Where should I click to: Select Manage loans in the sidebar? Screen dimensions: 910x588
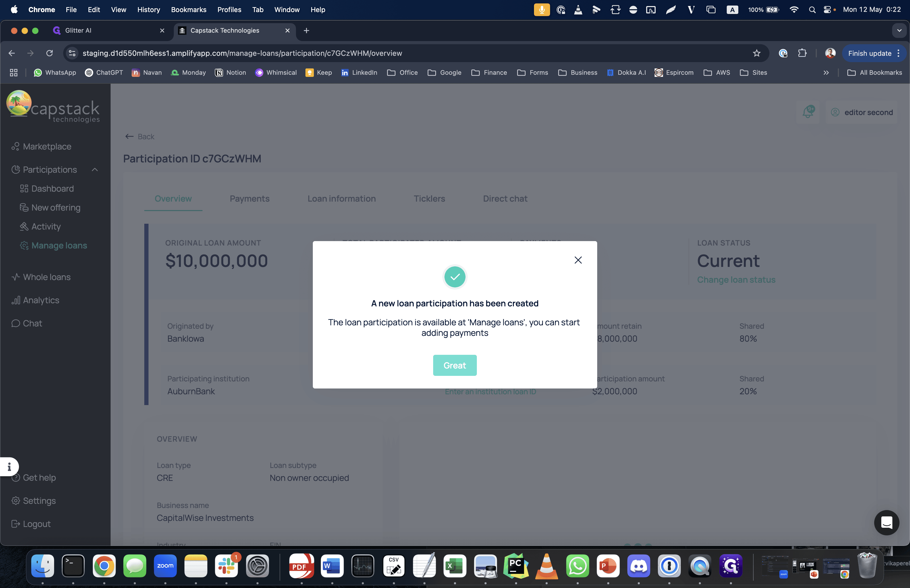click(x=53, y=246)
